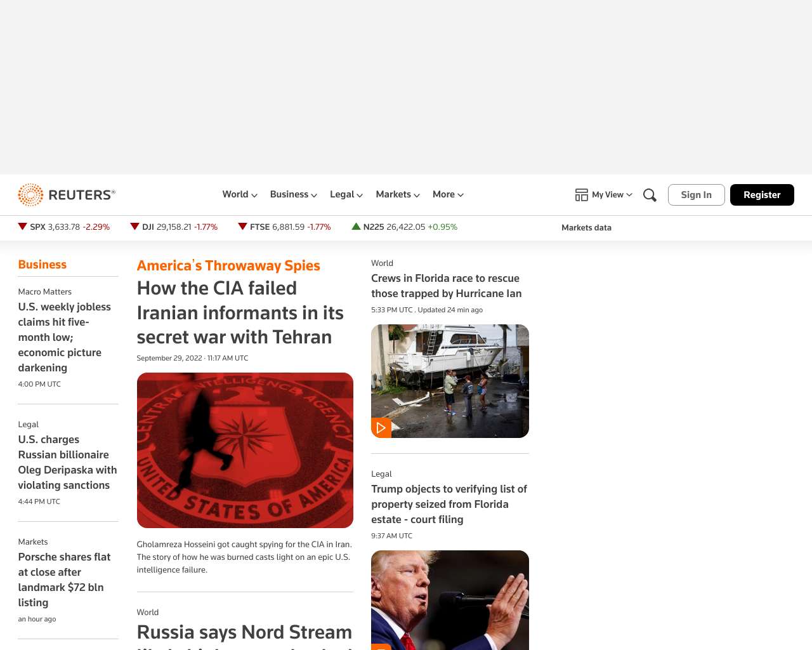Click the Reuters logo
The height and width of the screenshot is (650, 812).
(x=67, y=195)
